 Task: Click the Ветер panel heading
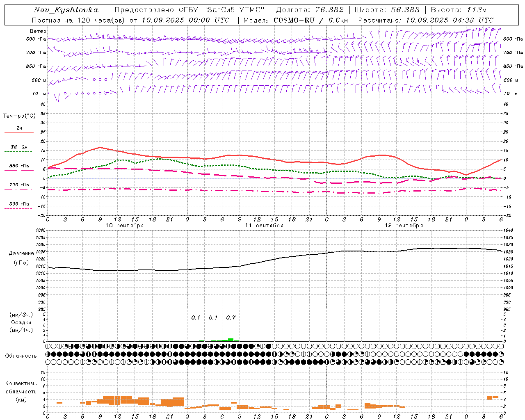38,31
